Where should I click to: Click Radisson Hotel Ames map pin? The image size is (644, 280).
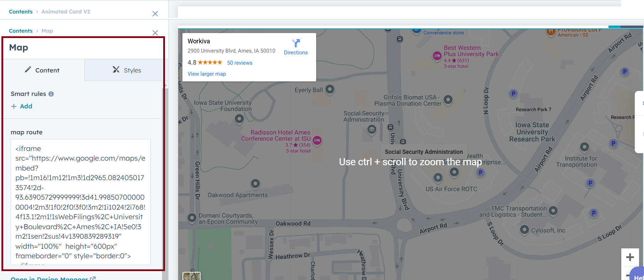(317, 140)
